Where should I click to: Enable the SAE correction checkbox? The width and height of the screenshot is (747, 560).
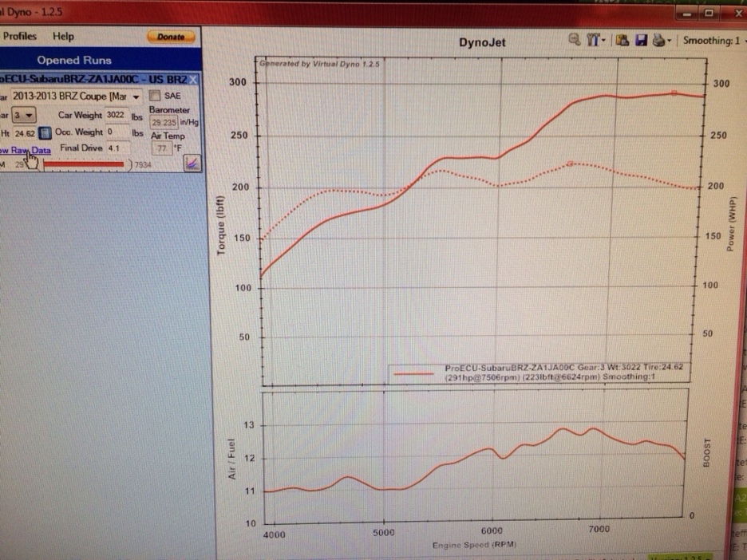[x=155, y=97]
